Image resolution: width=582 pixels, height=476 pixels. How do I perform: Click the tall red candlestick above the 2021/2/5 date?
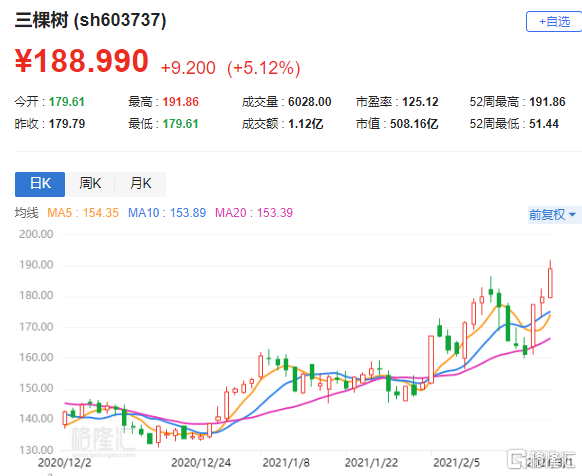point(431,359)
